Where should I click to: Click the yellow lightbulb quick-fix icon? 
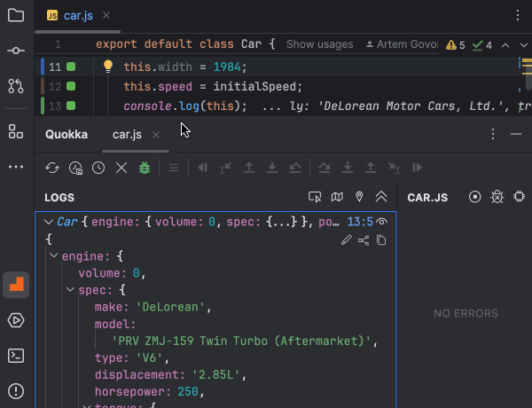[x=108, y=67]
